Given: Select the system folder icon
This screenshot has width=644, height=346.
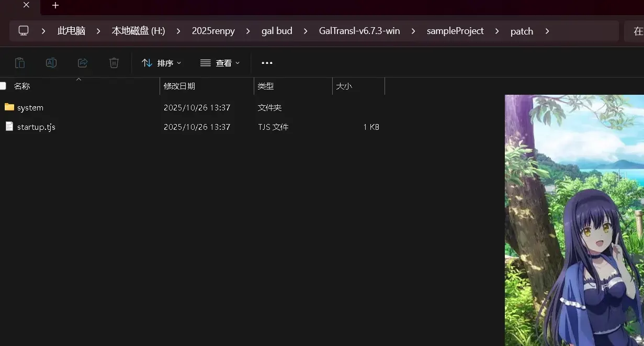Looking at the screenshot, I should click(9, 107).
